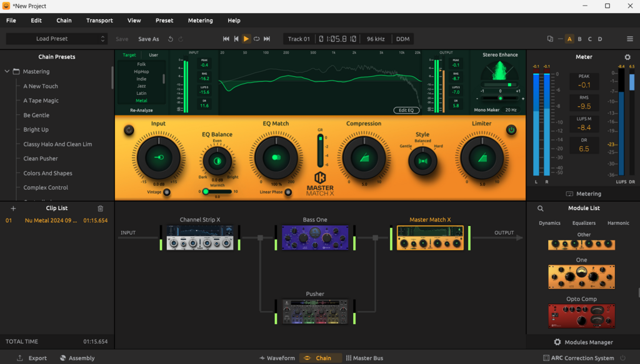
Task: Click the snapshot copy icon beside A/B/C/D
Action: click(x=549, y=39)
